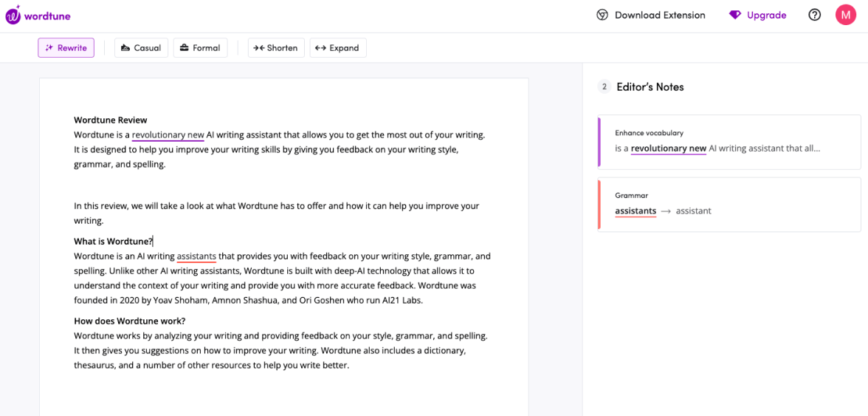This screenshot has height=416, width=868.
Task: Click the Download Extension link
Action: click(x=660, y=15)
